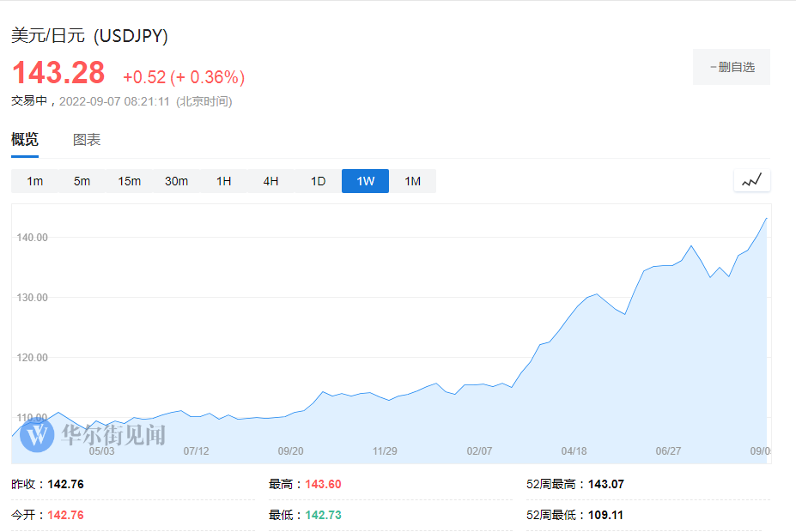Click the 美元/日元 (USDJPY) title
The height and width of the screenshot is (532, 796).
(x=89, y=36)
